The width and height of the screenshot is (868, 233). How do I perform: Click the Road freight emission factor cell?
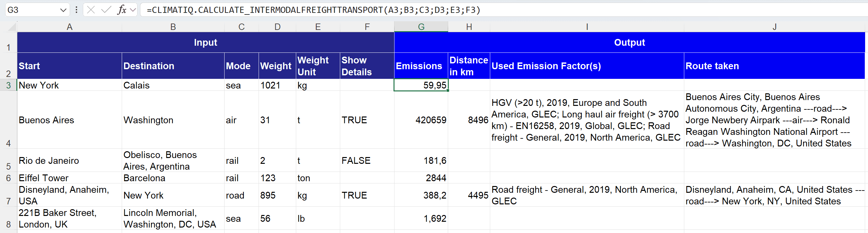[587, 195]
